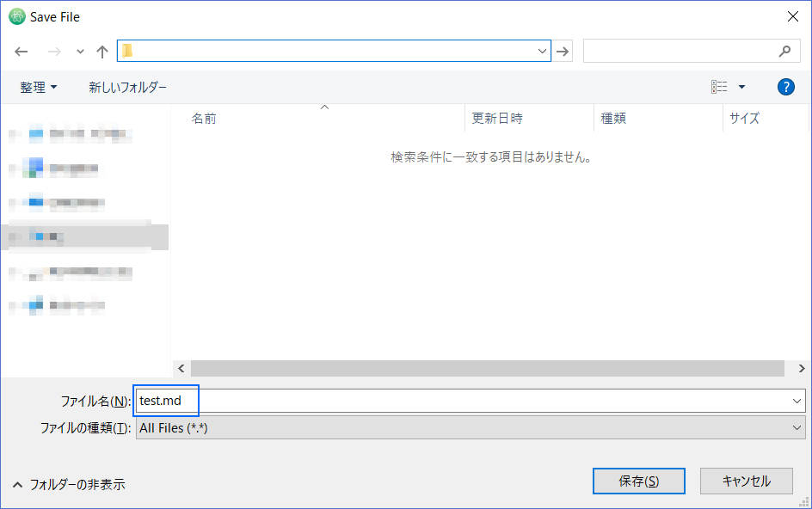Click the Back navigation arrow

21,51
